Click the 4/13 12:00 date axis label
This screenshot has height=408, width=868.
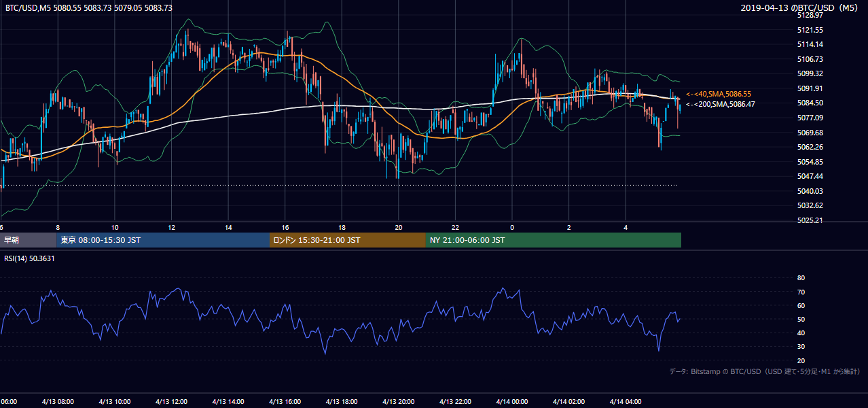click(x=171, y=402)
